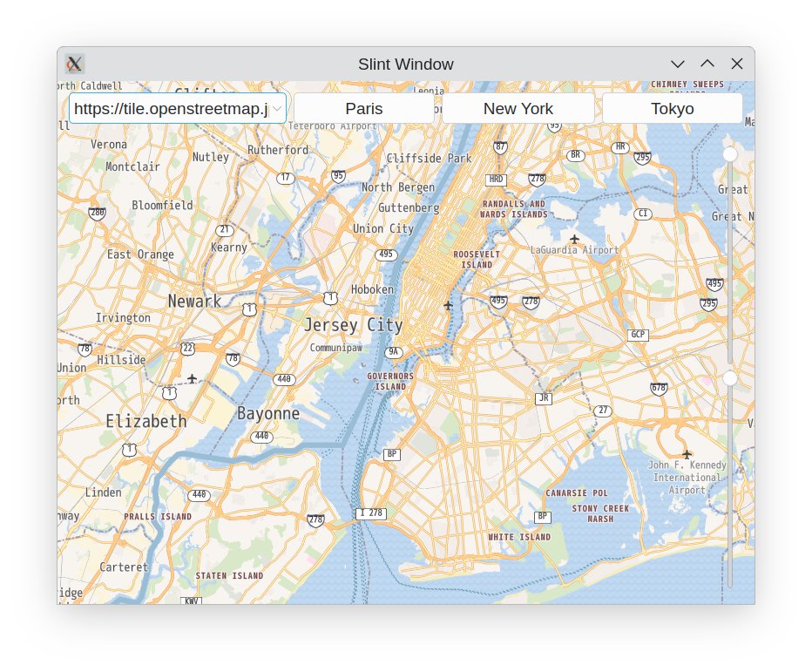
Task: Click the GCP highway shield
Action: (638, 335)
